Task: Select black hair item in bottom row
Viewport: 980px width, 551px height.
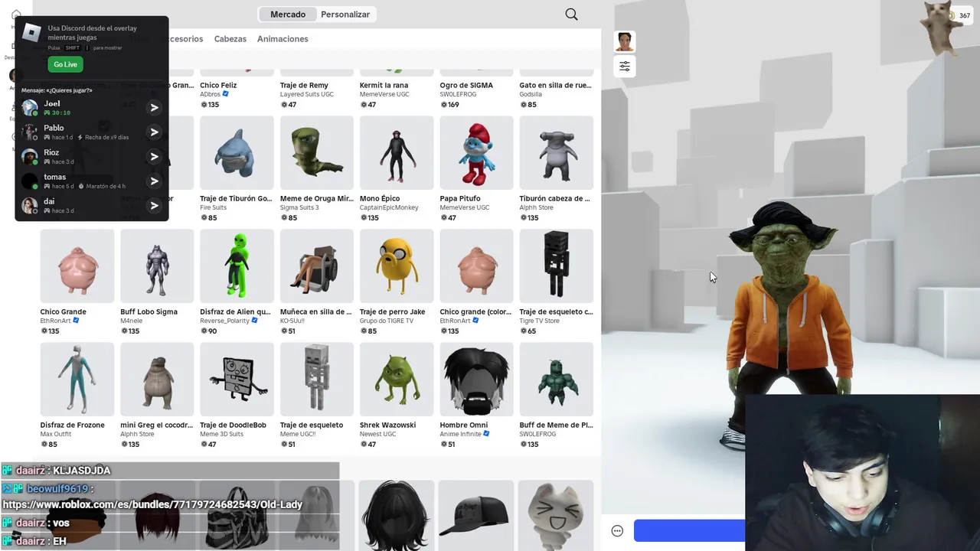Action: tap(397, 515)
